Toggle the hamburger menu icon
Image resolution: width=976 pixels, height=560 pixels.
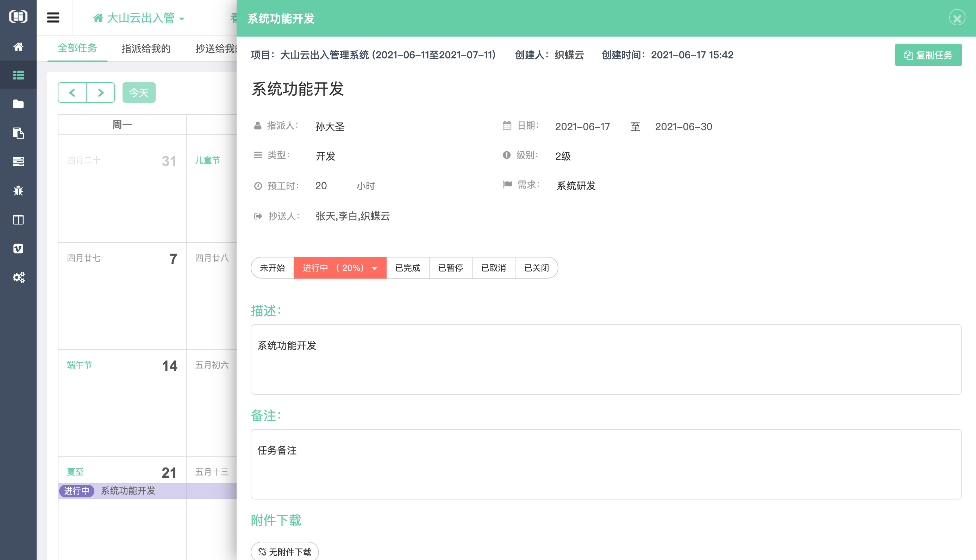pos(53,18)
